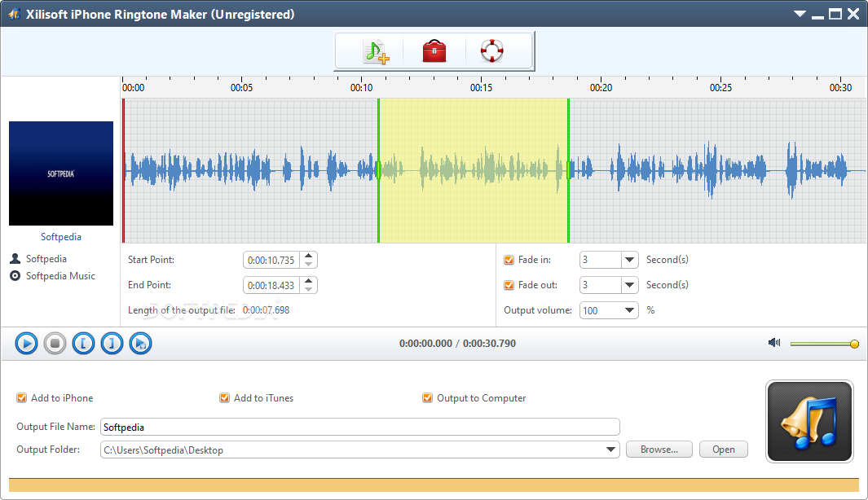868x500 pixels.
Task: Uncheck Add to iPhone
Action: point(21,397)
